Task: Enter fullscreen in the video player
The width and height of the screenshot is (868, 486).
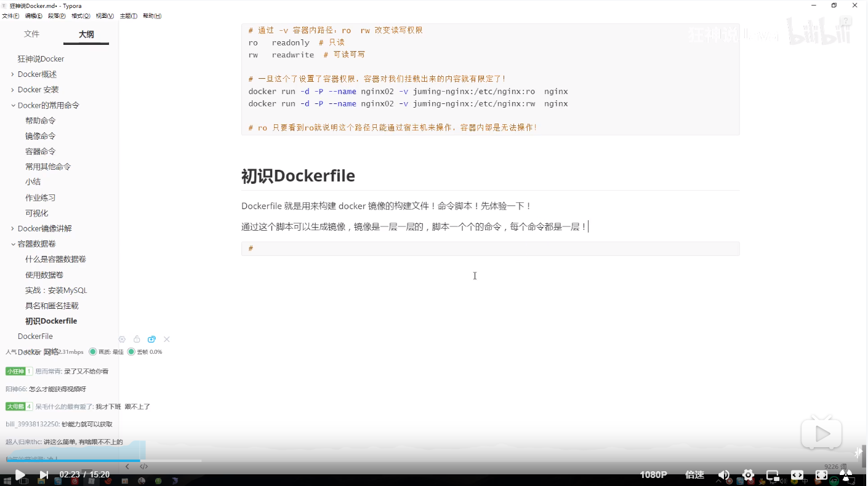Action: (x=822, y=475)
